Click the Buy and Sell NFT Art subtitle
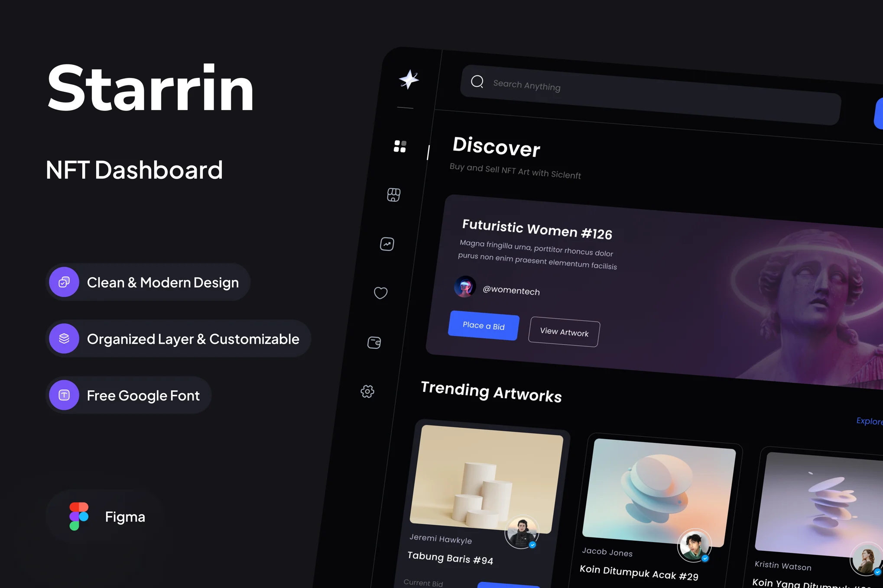This screenshot has height=588, width=883. 515,171
